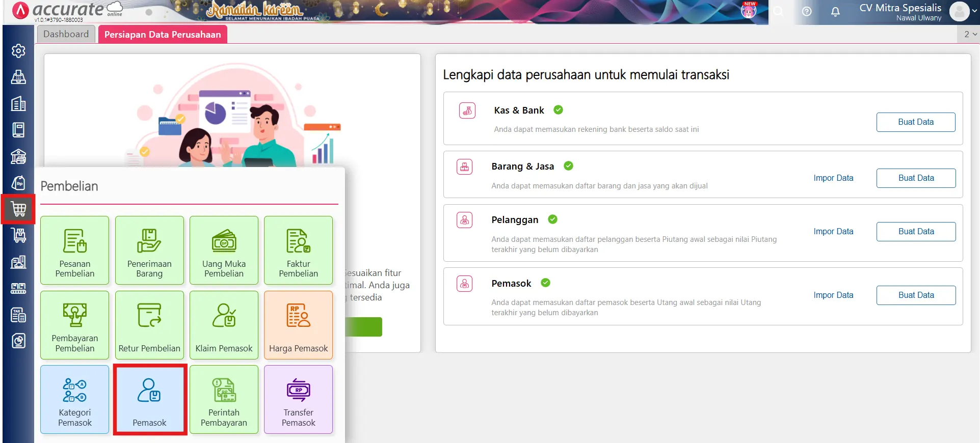
Task: Open Pesanan Pembelian tile
Action: 75,250
